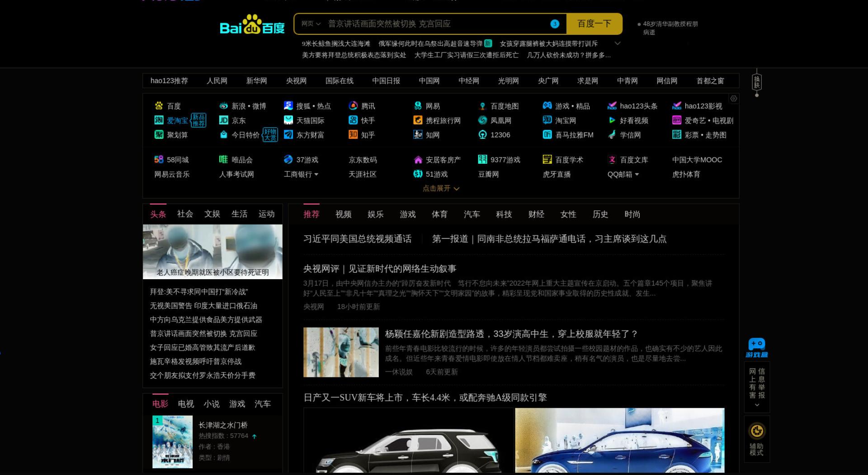Click the 百度一下 search button
The height and width of the screenshot is (475, 868).
point(594,24)
